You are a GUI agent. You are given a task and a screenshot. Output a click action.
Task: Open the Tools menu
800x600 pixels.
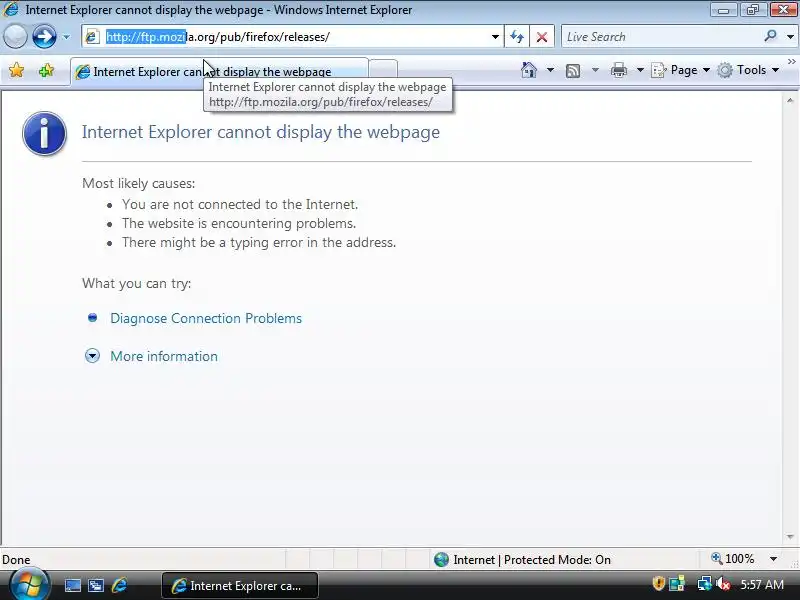[748, 70]
